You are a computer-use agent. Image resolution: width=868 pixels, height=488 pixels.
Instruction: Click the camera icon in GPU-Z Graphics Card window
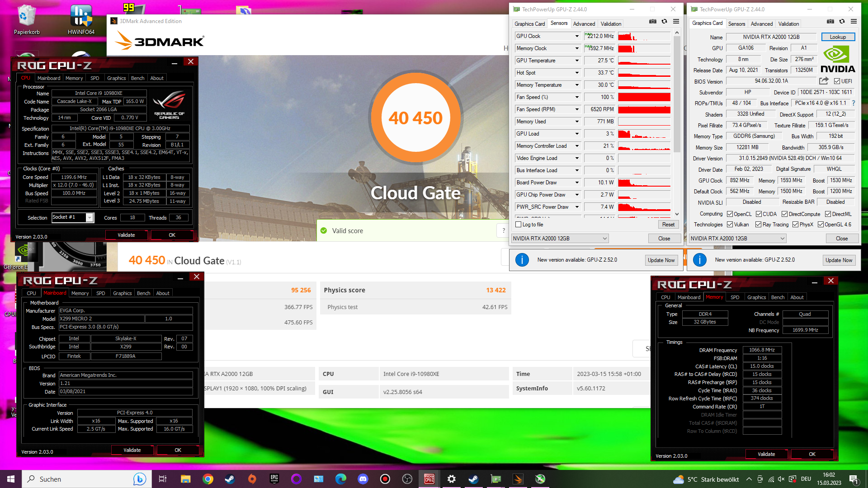pyautogui.click(x=830, y=21)
